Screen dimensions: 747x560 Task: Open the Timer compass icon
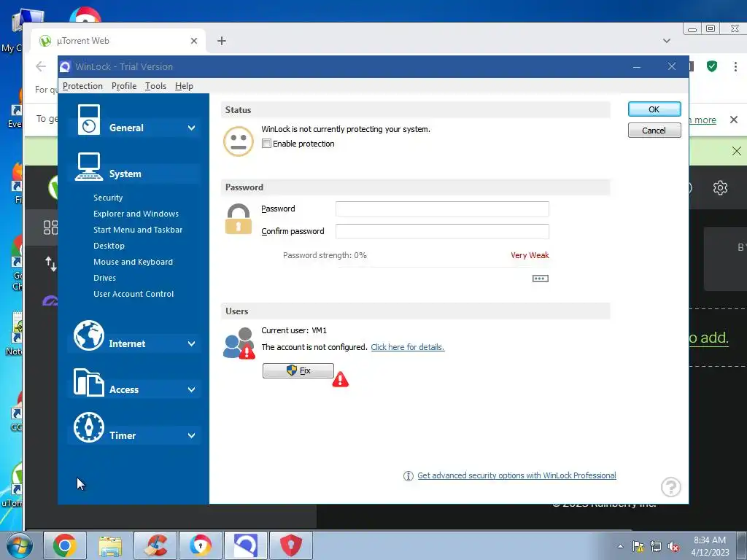88,427
